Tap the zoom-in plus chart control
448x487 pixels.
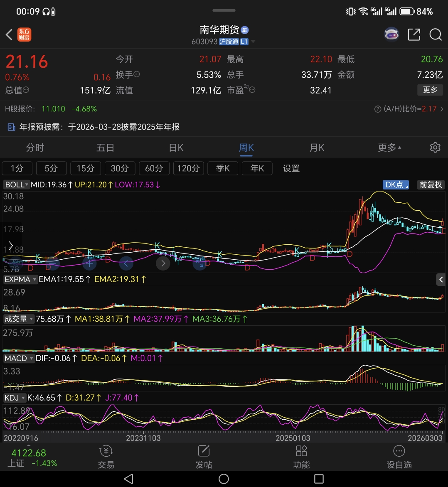click(x=89, y=264)
